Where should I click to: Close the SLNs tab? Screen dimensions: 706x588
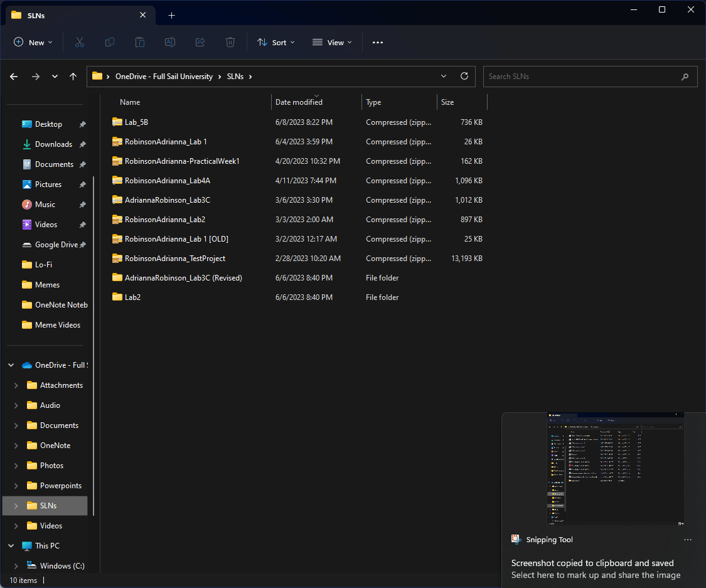click(142, 15)
